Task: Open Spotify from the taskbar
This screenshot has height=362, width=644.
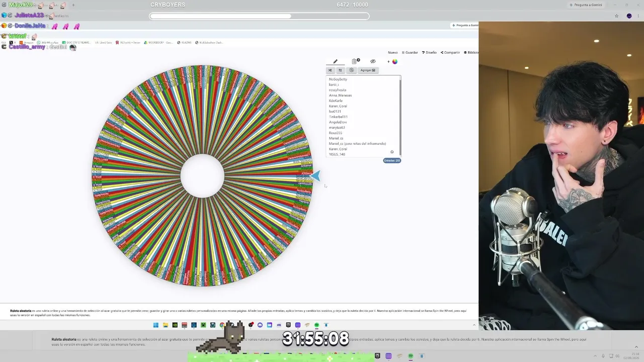Action: click(x=316, y=325)
